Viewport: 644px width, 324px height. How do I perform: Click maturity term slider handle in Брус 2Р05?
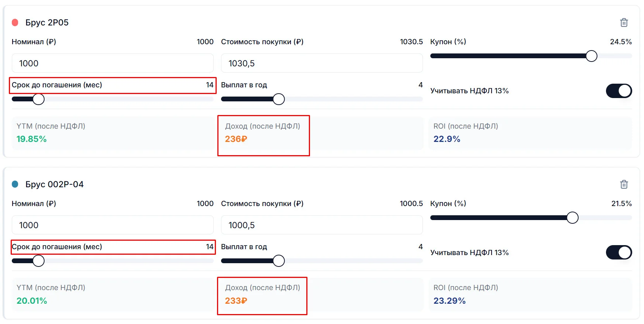[38, 99]
